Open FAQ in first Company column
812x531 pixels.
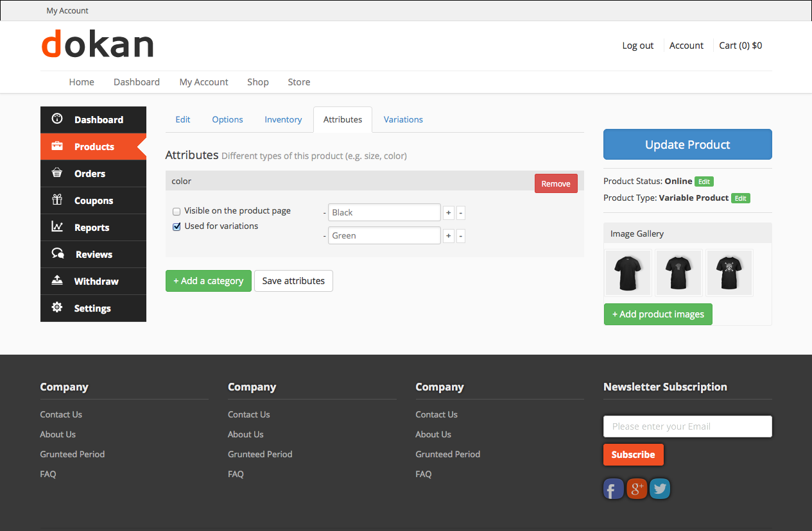pos(48,474)
